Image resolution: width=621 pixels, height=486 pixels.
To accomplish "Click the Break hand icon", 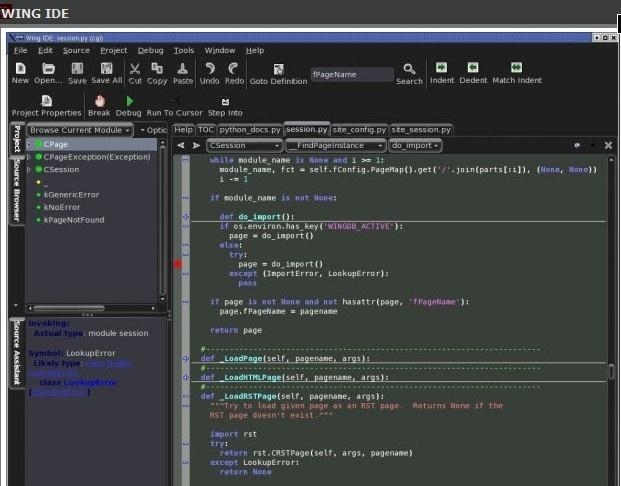I will tap(99, 101).
